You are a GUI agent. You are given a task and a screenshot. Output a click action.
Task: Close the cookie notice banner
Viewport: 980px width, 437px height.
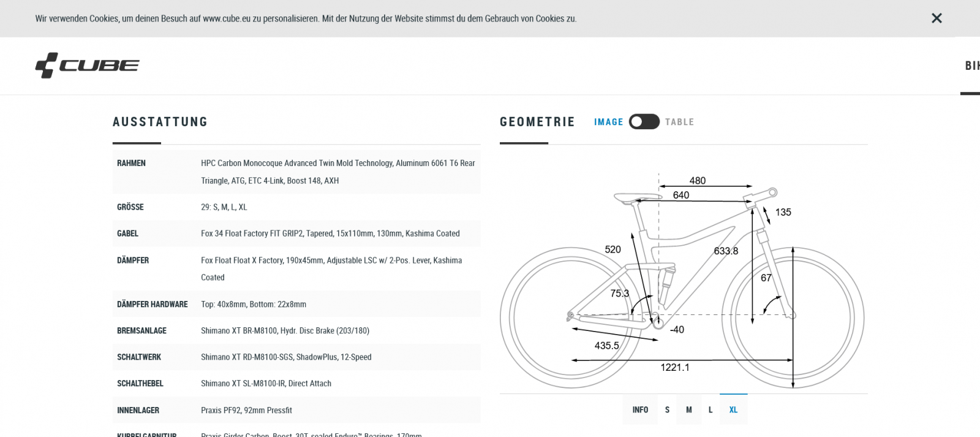coord(937,18)
